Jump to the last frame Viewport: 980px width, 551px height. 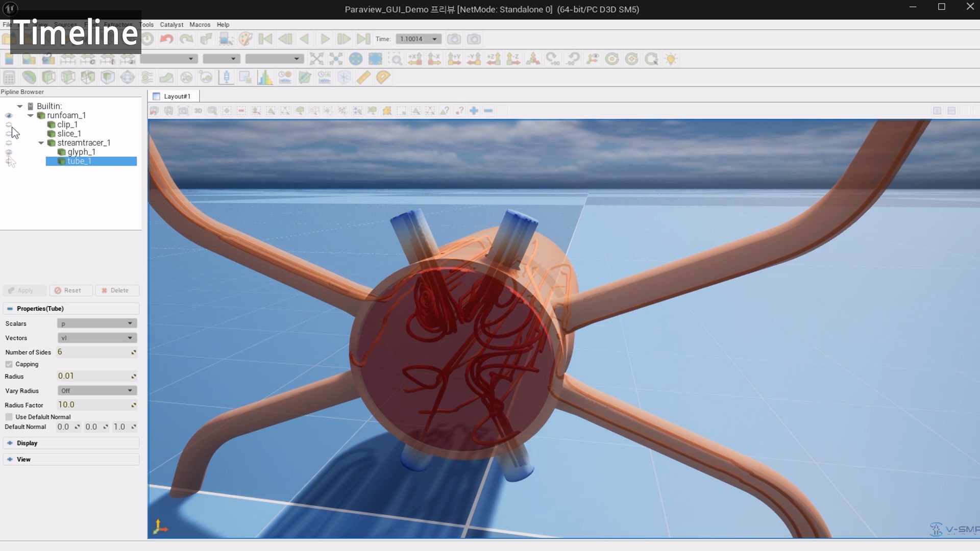tap(363, 39)
